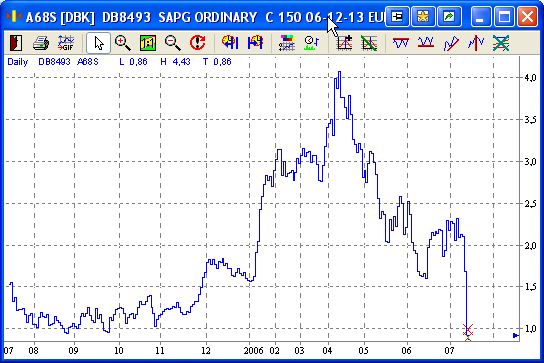Export chart as GIF
This screenshot has width=544, height=363.
(x=66, y=43)
